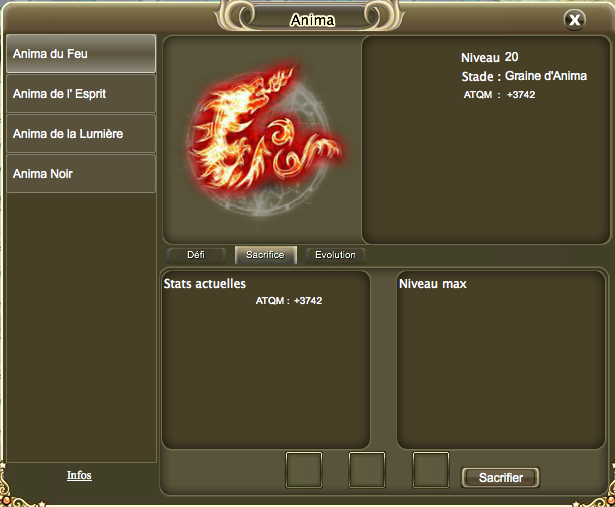The image size is (615, 507).
Task: Click the Stade Graine d'Anima text
Action: click(524, 76)
